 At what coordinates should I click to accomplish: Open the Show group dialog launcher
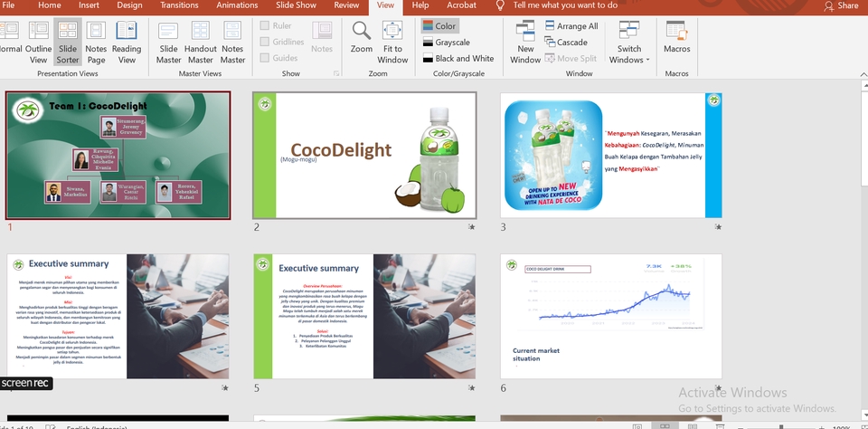point(335,73)
